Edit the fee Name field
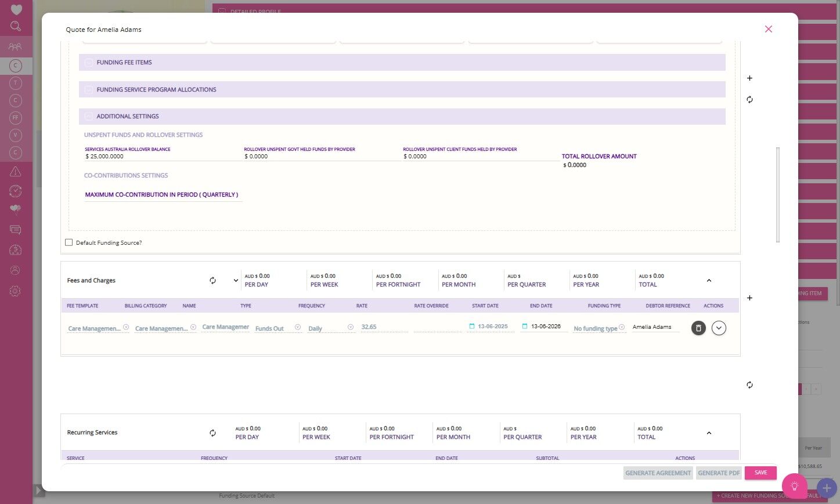This screenshot has width=840, height=504. (x=225, y=327)
